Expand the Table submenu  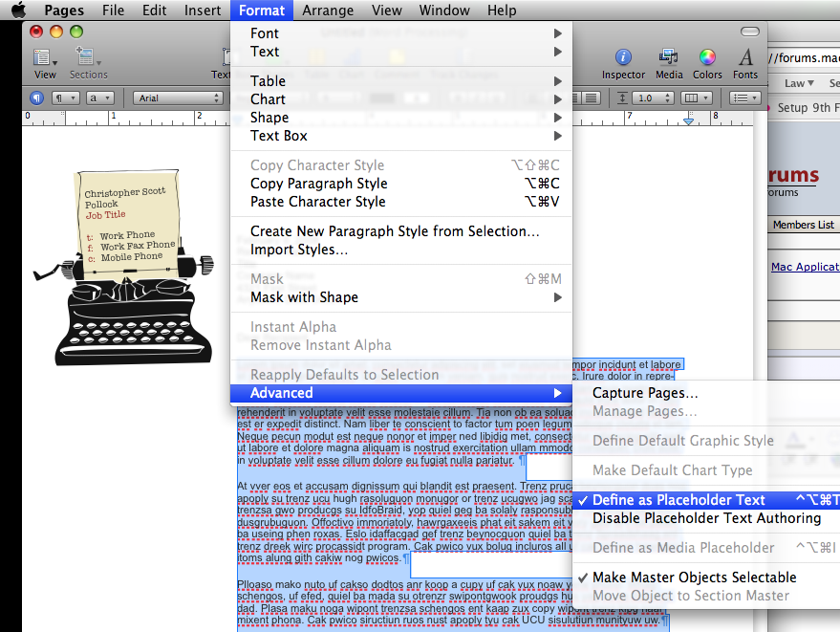point(401,81)
